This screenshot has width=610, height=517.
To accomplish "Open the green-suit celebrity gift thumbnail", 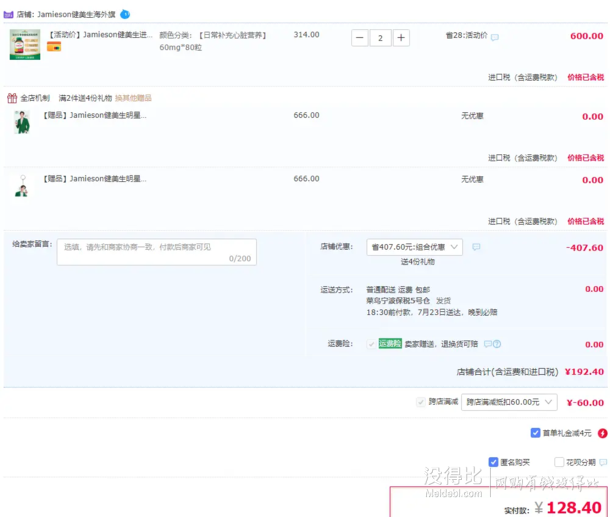I will coord(22,122).
